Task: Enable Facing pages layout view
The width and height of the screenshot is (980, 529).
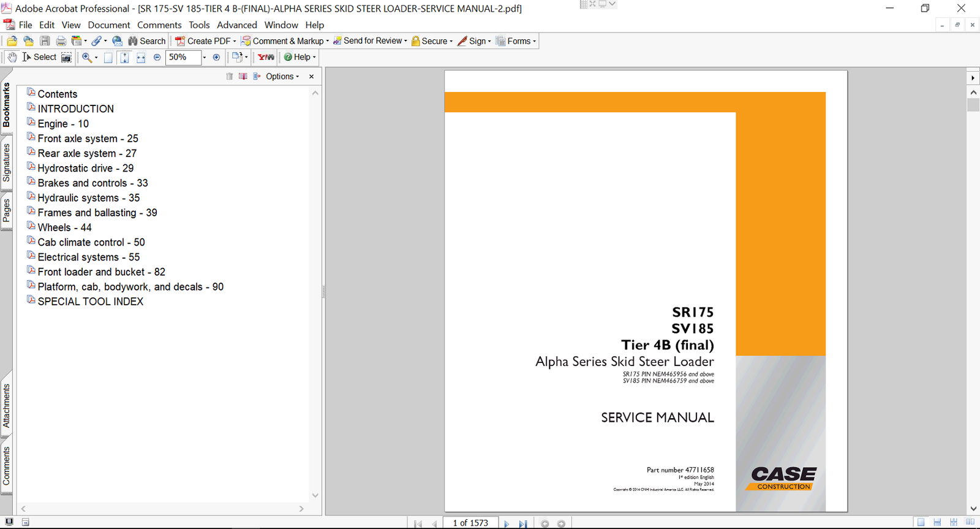Action: pyautogui.click(x=970, y=522)
